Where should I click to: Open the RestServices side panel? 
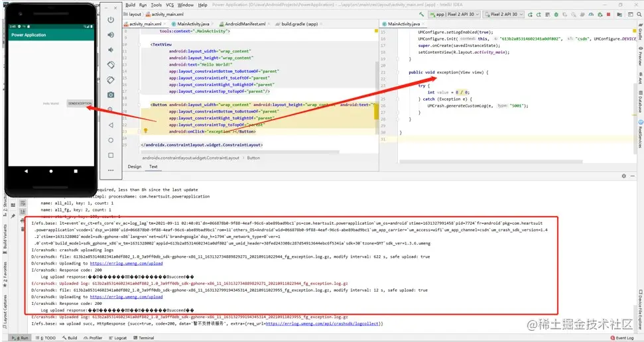(640, 134)
